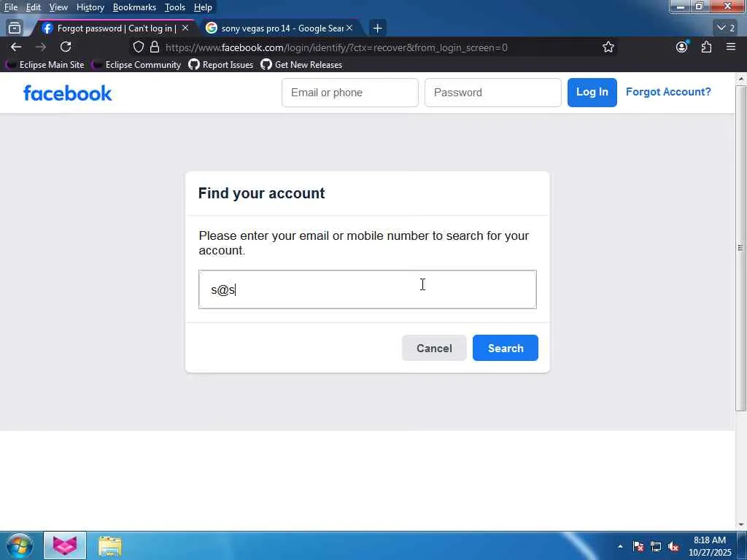Click the address bar URL
The image size is (747, 560).
336,47
